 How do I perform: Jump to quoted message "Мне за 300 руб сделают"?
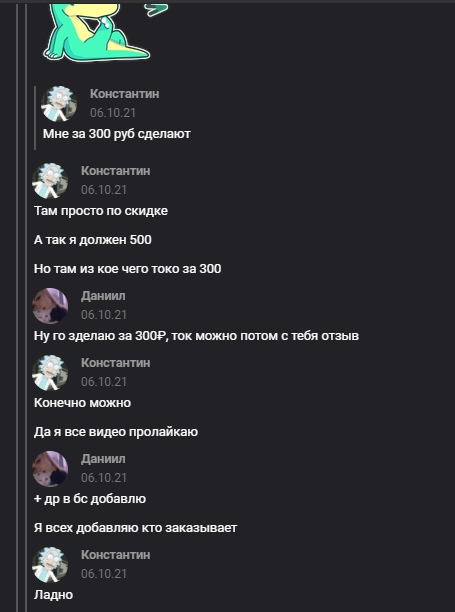[117, 134]
